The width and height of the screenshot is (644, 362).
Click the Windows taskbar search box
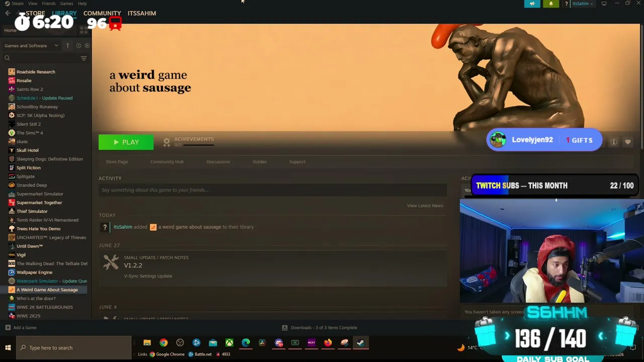tap(74, 348)
